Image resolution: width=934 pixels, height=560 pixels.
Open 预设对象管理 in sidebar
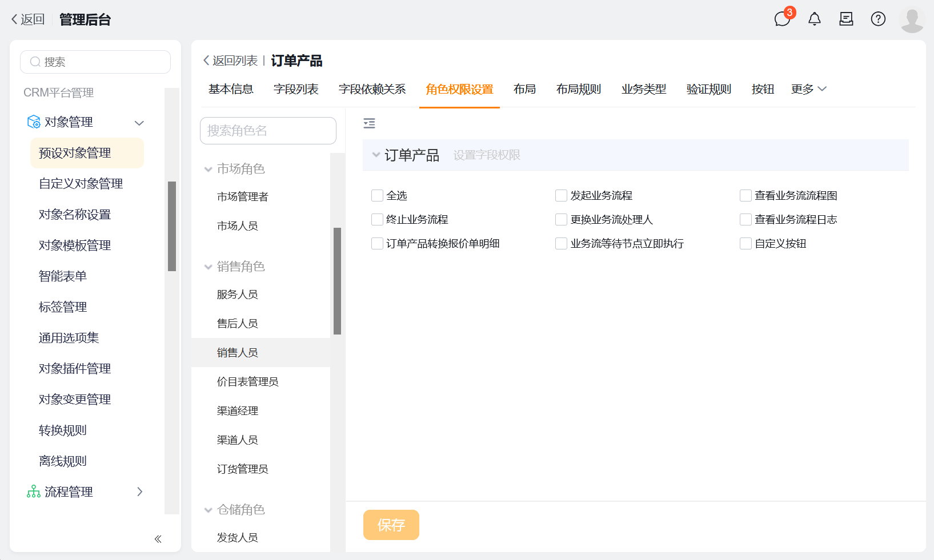pos(87,153)
